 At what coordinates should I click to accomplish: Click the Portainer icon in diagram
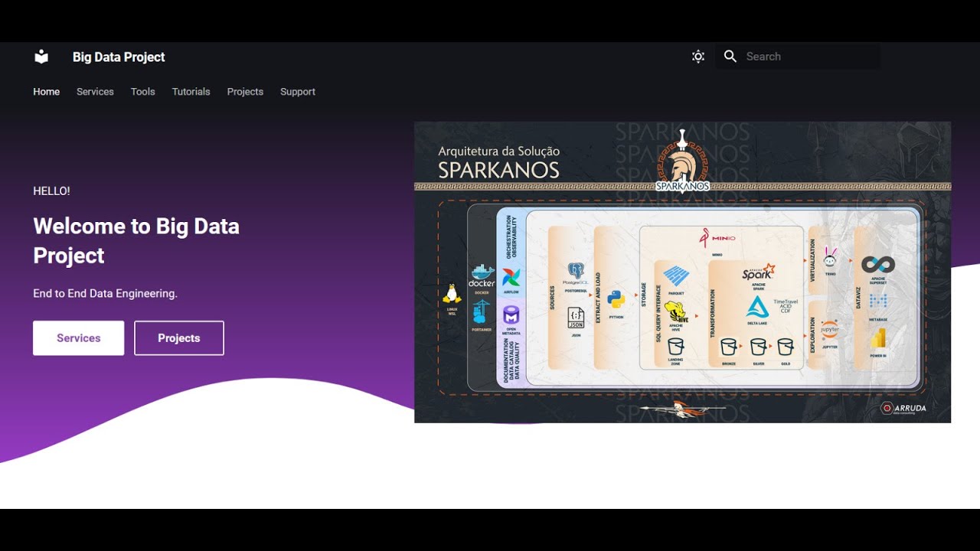pos(482,312)
